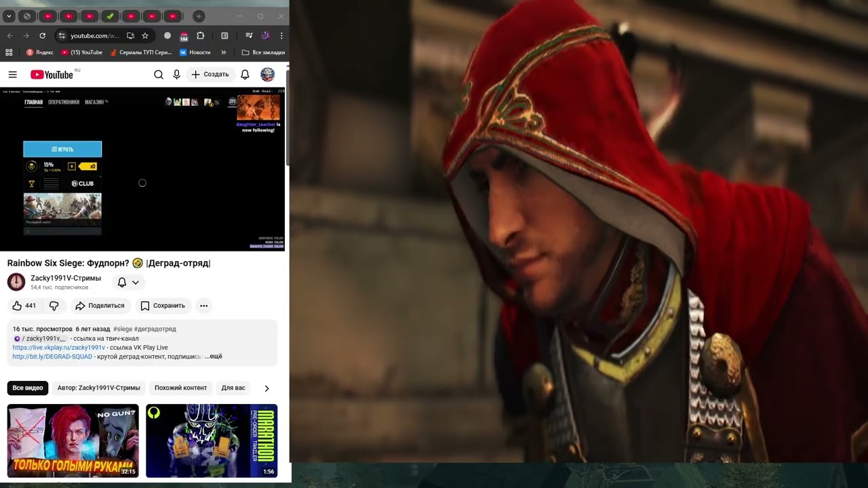868x488 pixels.
Task: Dislike the video with thumbs-down
Action: tap(54, 306)
